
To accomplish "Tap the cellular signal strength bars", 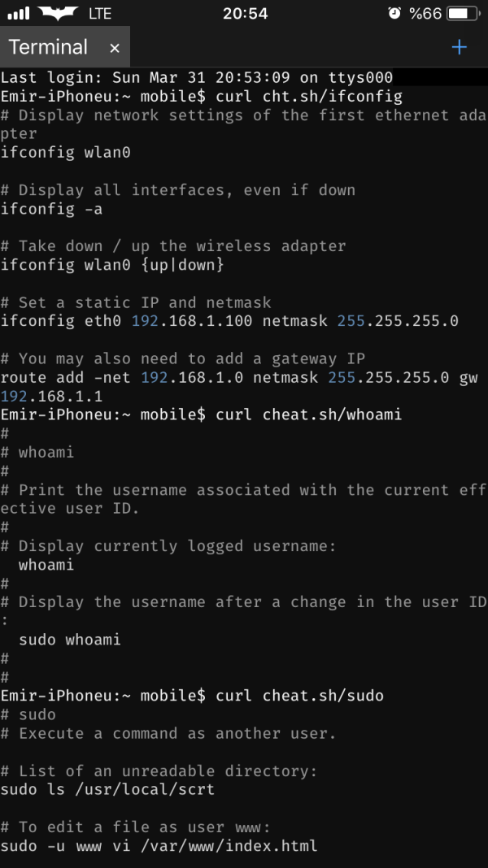I will (x=18, y=14).
